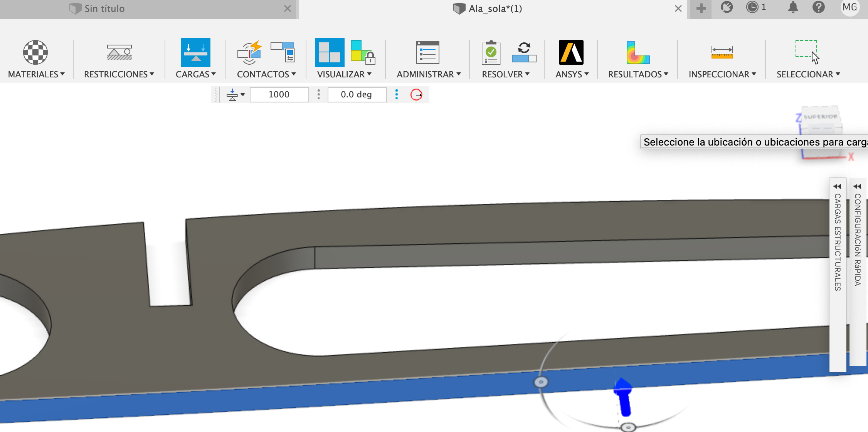Click the 0.0 deg angle input field
This screenshot has height=432, width=868.
pos(357,95)
